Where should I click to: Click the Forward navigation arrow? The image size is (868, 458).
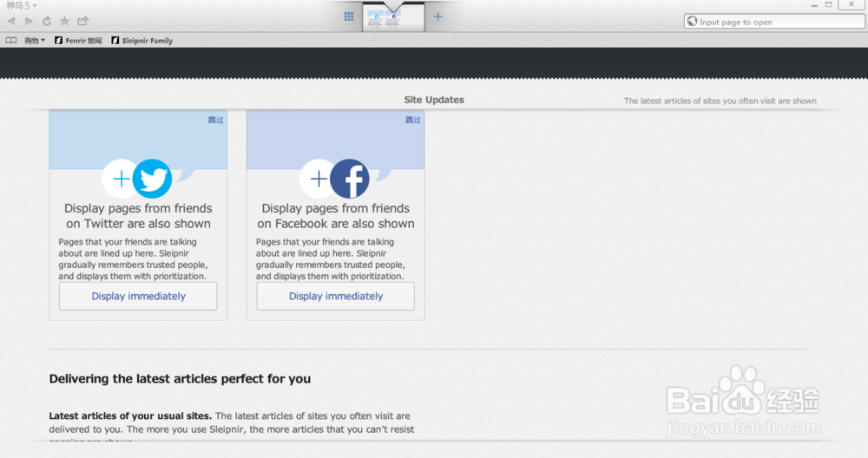[29, 21]
